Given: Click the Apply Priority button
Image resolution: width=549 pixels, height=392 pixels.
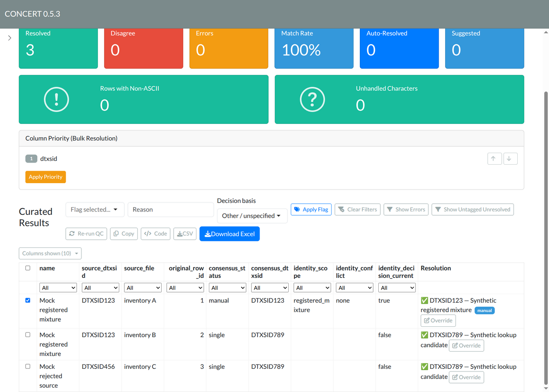Looking at the screenshot, I should point(45,177).
